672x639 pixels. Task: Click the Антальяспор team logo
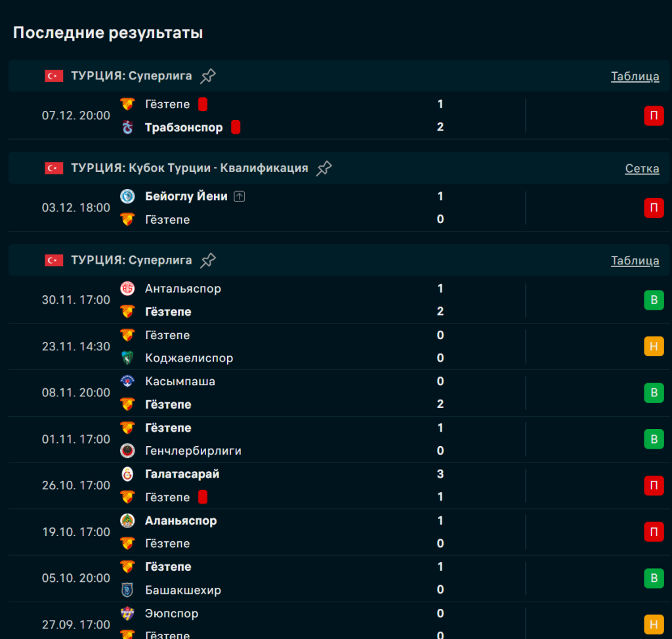[x=127, y=289]
